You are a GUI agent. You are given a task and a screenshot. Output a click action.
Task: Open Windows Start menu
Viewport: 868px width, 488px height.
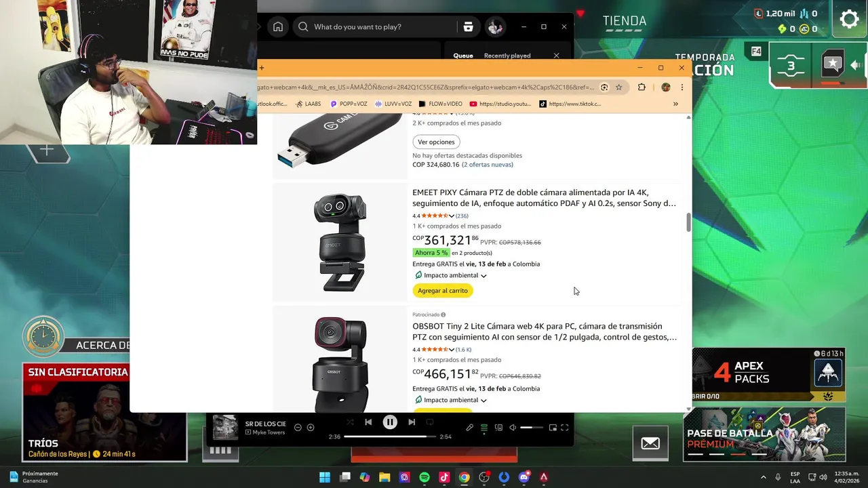point(325,477)
